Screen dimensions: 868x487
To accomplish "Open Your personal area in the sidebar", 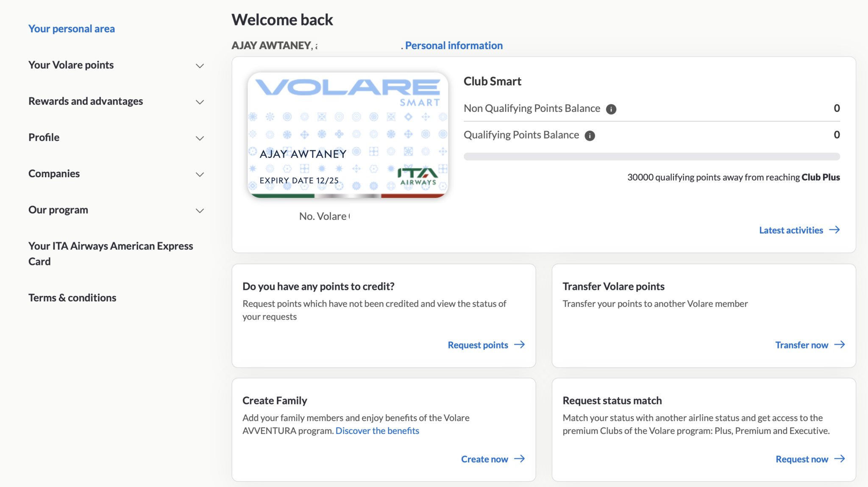I will [71, 28].
